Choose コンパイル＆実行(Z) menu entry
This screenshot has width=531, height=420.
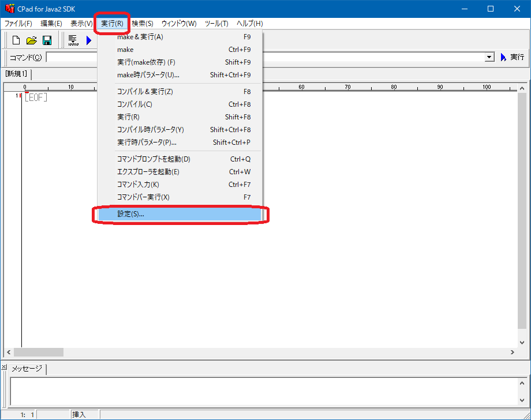pyautogui.click(x=180, y=92)
